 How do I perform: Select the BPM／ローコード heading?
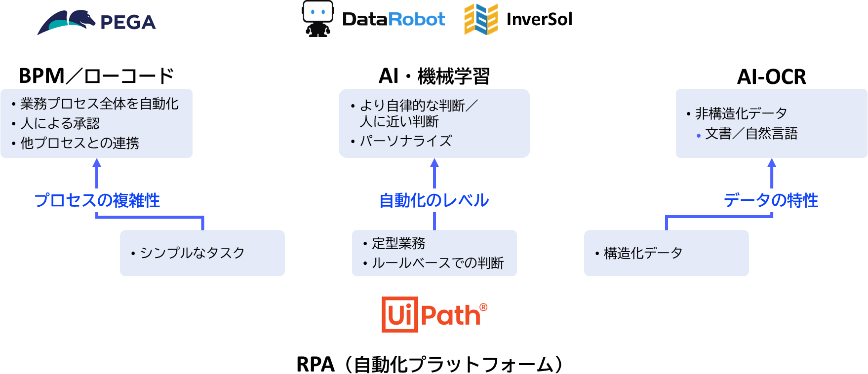(96, 76)
